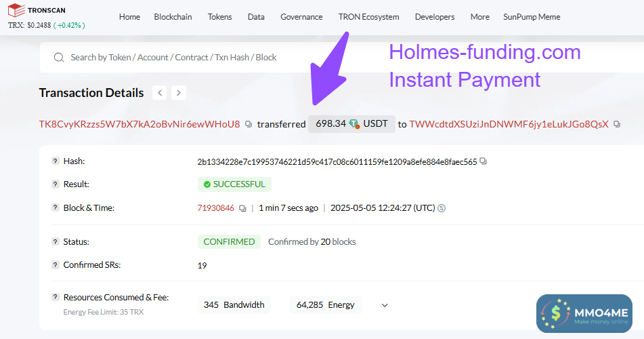Open sender address TK8CvyKRzzs5W7bX7kA2oBvNir6ewWHoU8
Viewport: 644px width, 339px height.
tap(139, 124)
